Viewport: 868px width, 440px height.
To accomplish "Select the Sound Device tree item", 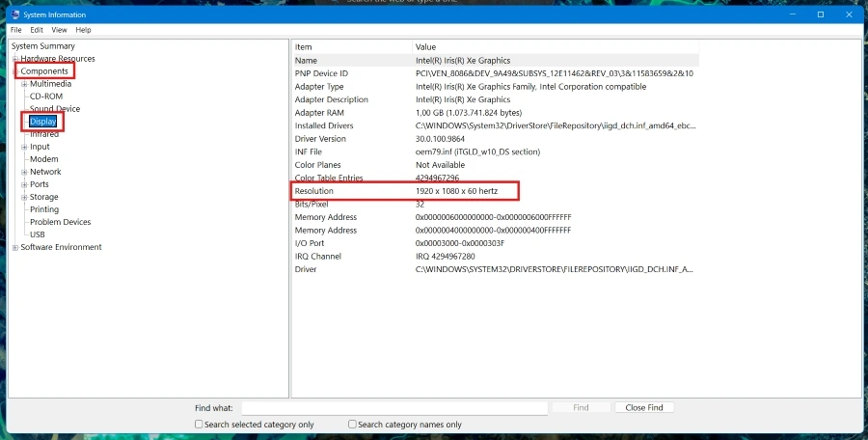I will 55,109.
